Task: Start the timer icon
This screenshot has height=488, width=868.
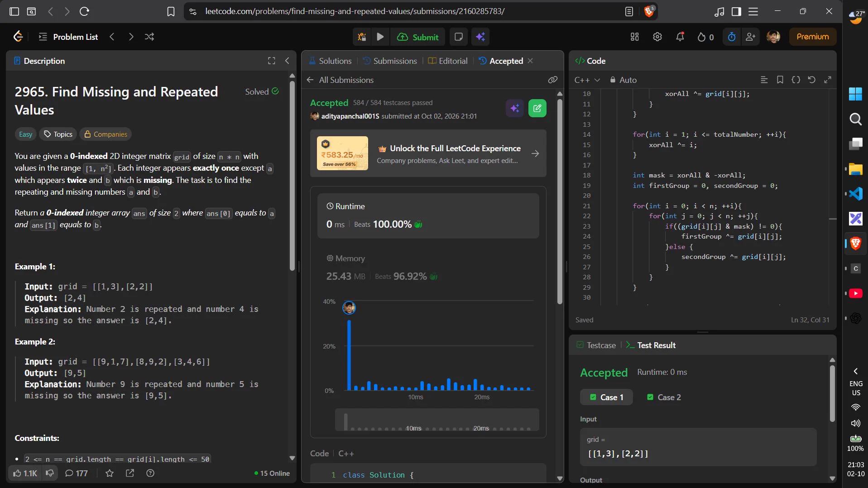Action: coord(732,37)
